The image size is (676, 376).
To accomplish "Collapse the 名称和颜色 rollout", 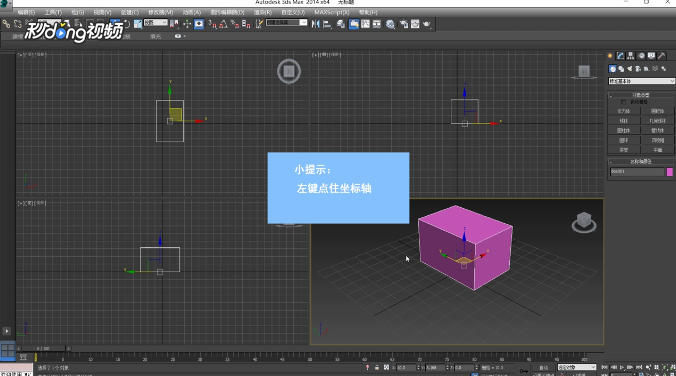I will [641, 162].
